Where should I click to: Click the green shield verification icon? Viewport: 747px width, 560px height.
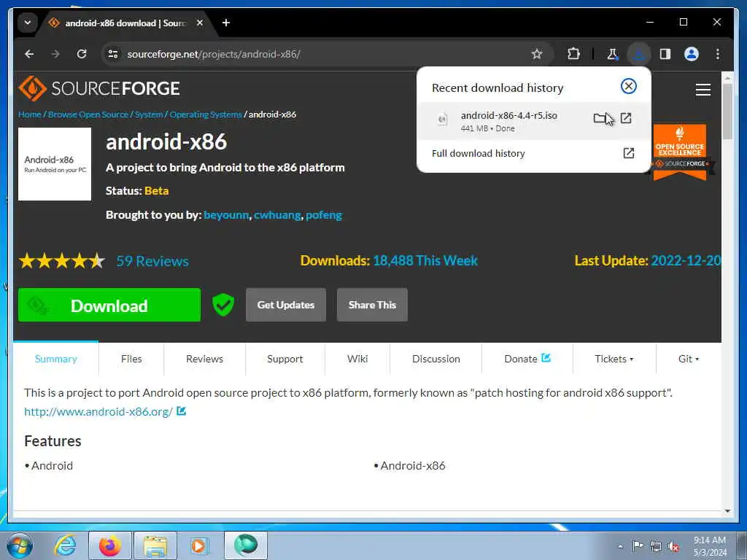pyautogui.click(x=223, y=305)
